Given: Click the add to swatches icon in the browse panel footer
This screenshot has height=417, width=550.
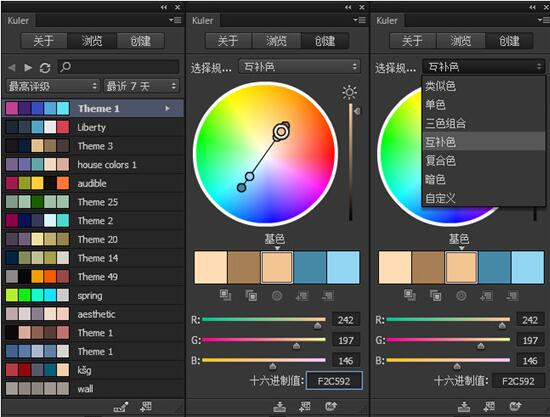Looking at the screenshot, I should [146, 407].
